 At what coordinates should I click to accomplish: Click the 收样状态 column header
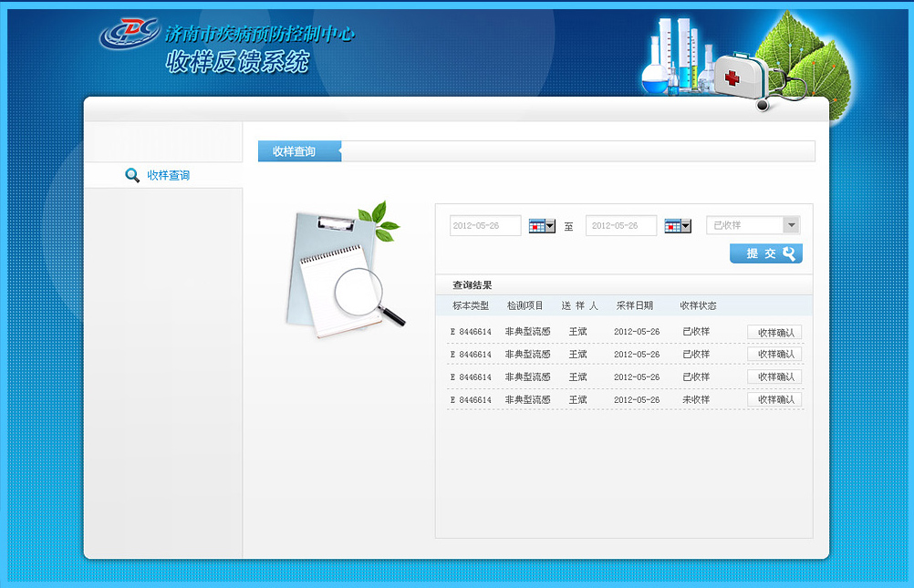(x=698, y=305)
